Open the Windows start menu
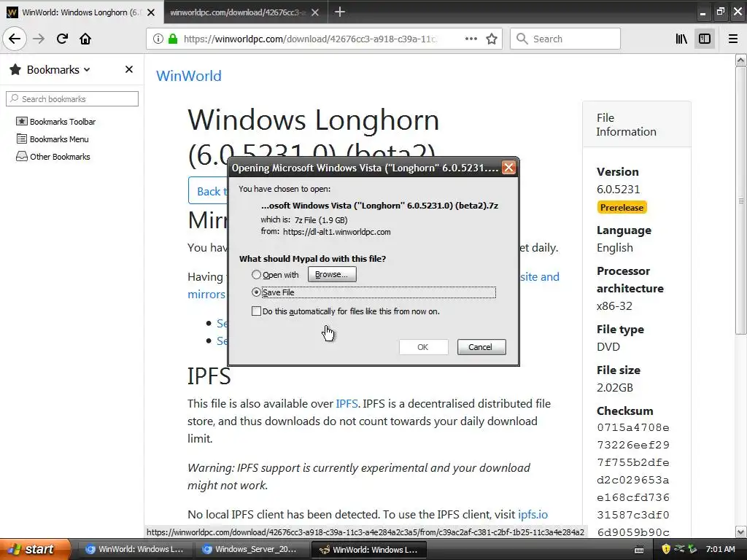Screen dimensions: 747x560 click(35, 549)
